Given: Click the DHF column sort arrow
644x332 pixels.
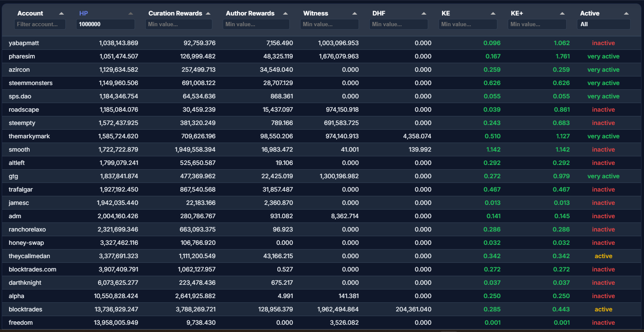Looking at the screenshot, I should [x=424, y=14].
